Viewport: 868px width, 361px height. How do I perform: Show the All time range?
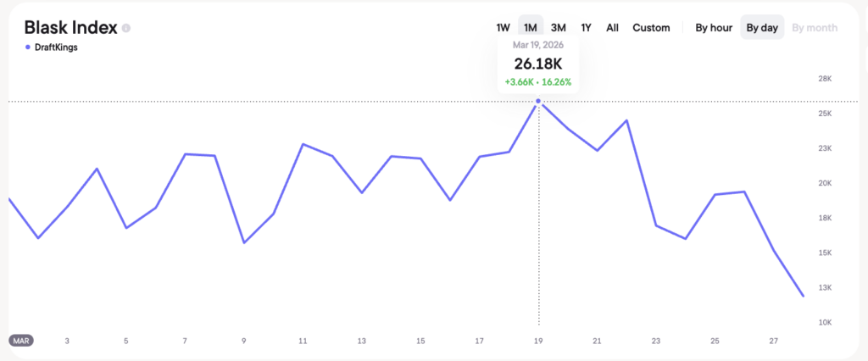click(x=612, y=28)
